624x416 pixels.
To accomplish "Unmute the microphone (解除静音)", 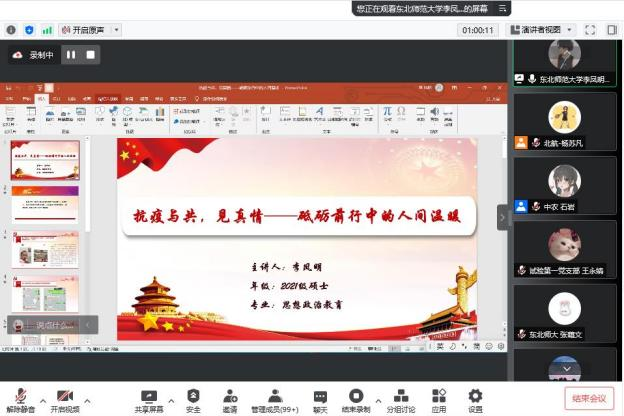I will pyautogui.click(x=20, y=397).
